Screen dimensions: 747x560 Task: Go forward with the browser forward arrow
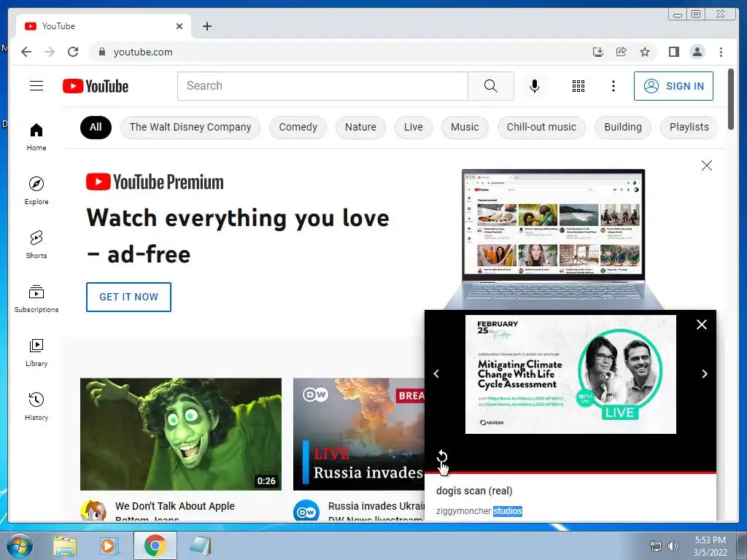pos(50,52)
